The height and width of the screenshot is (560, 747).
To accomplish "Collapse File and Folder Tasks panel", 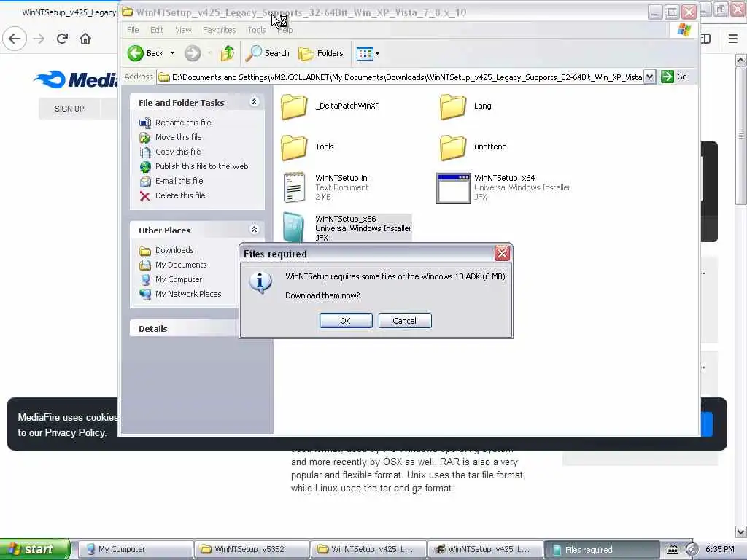I will (x=254, y=102).
